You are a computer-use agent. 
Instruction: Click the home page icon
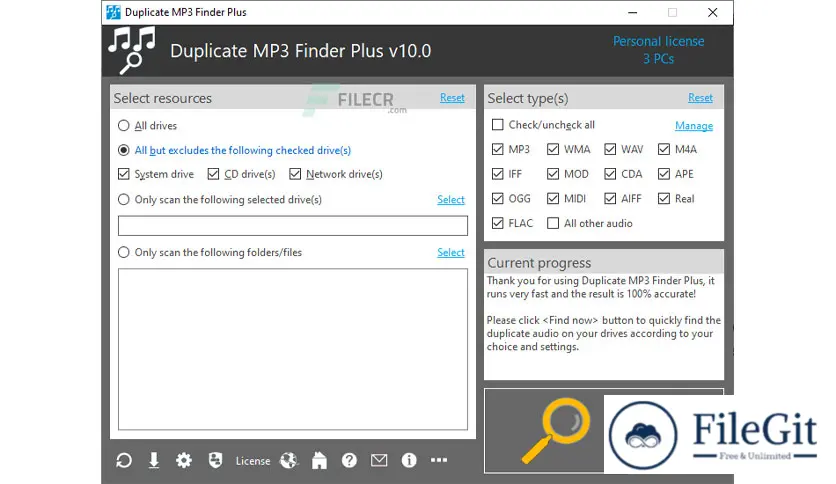tap(319, 460)
